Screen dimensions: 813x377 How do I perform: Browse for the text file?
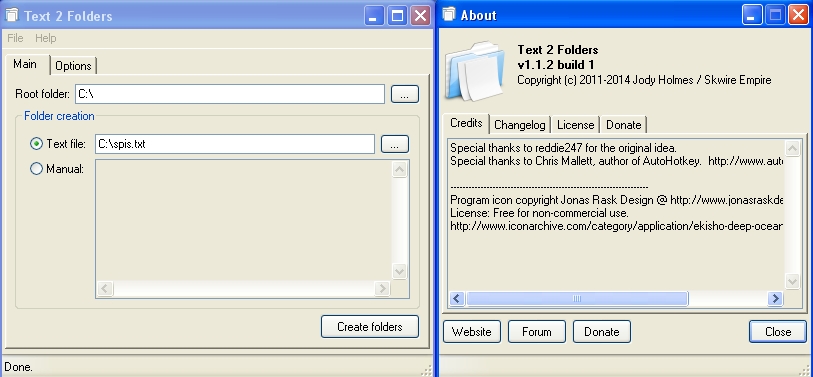[x=395, y=144]
